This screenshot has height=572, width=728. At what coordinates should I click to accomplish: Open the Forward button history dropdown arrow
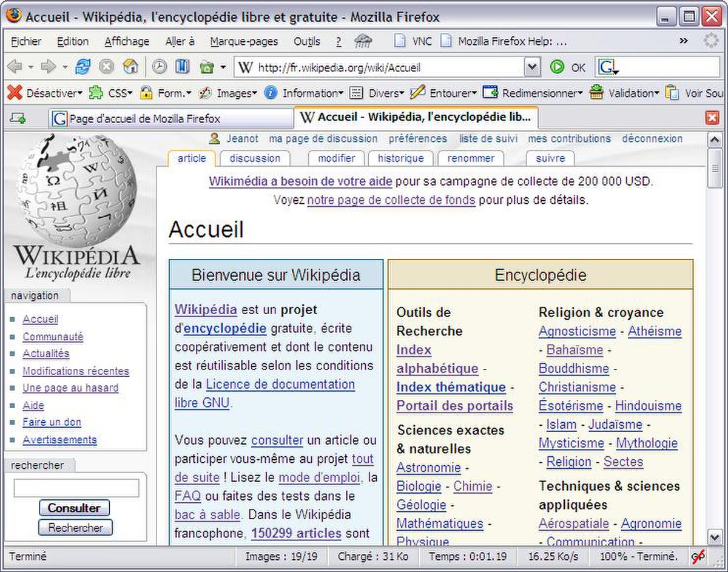tap(64, 67)
